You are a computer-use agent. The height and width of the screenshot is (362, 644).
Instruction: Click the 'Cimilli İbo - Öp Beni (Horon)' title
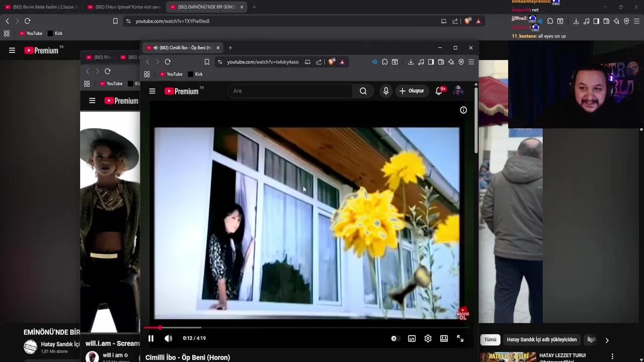click(188, 357)
